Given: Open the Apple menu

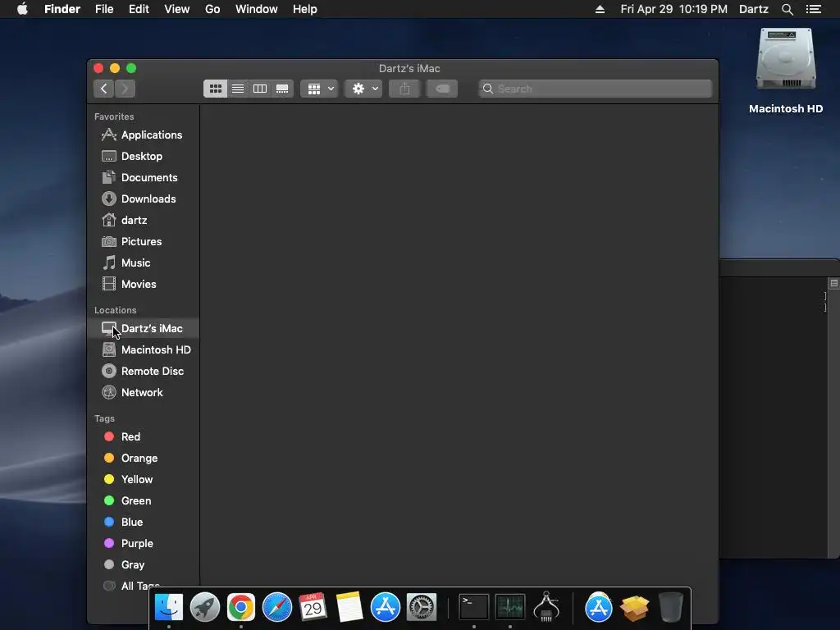Looking at the screenshot, I should pyautogui.click(x=22, y=9).
